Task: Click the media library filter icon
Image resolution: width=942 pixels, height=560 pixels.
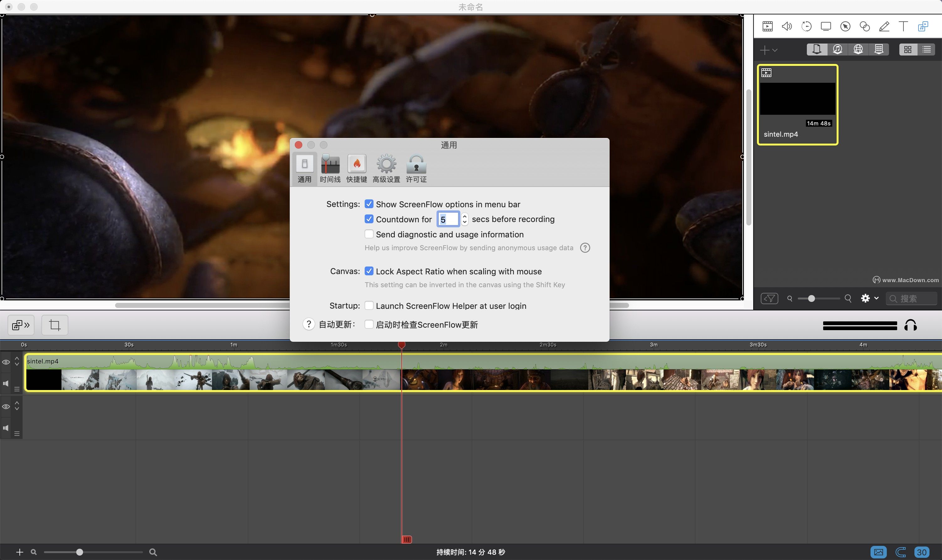Action: 769,299
